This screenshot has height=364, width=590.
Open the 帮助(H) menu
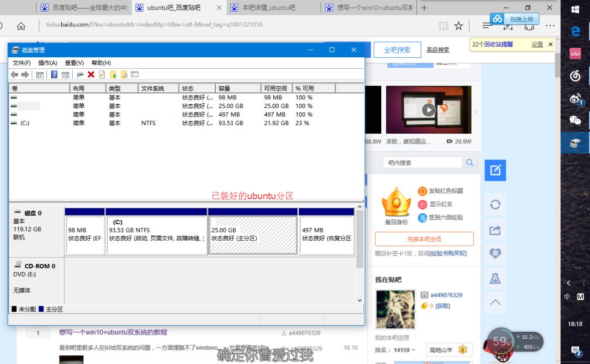[x=101, y=63]
